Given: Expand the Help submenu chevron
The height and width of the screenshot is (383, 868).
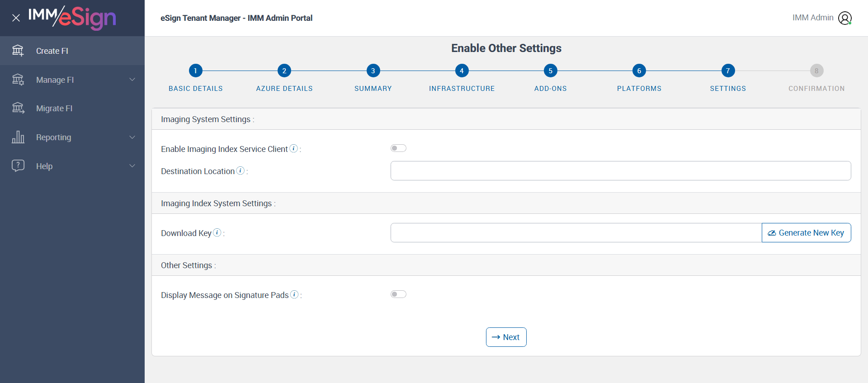Looking at the screenshot, I should click(132, 165).
